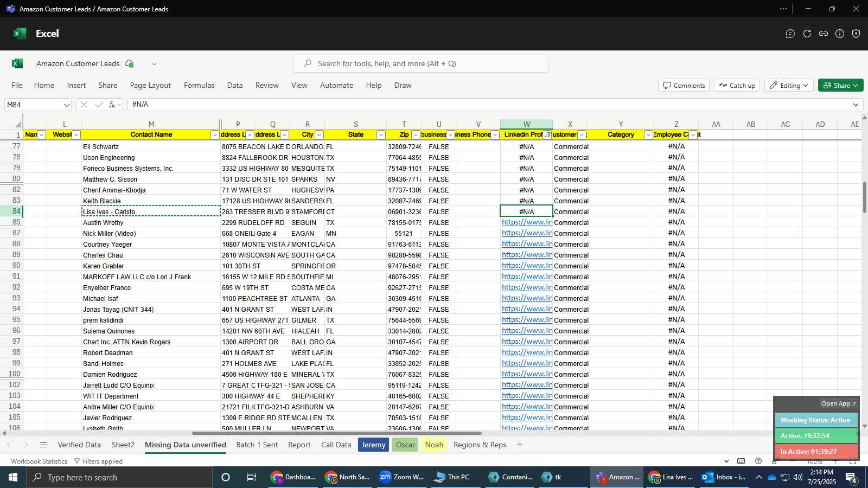Expand the formula bar chevron
This screenshot has width=868, height=488.
click(x=856, y=105)
